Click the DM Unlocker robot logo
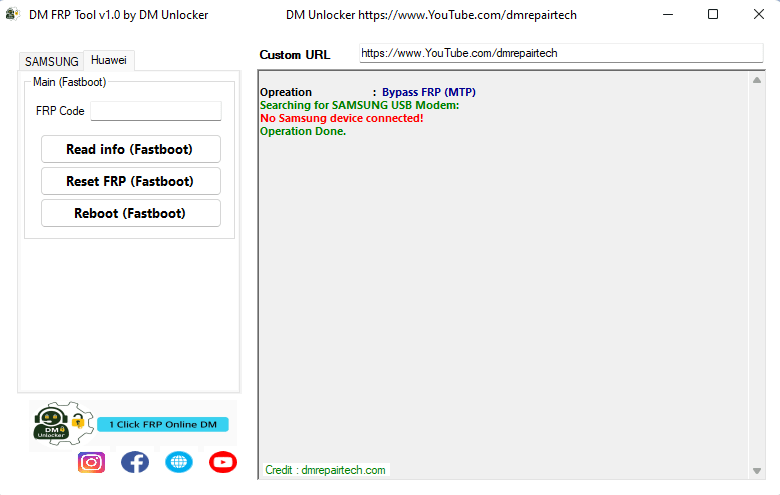Viewport: 780px width, 495px height. click(x=62, y=423)
